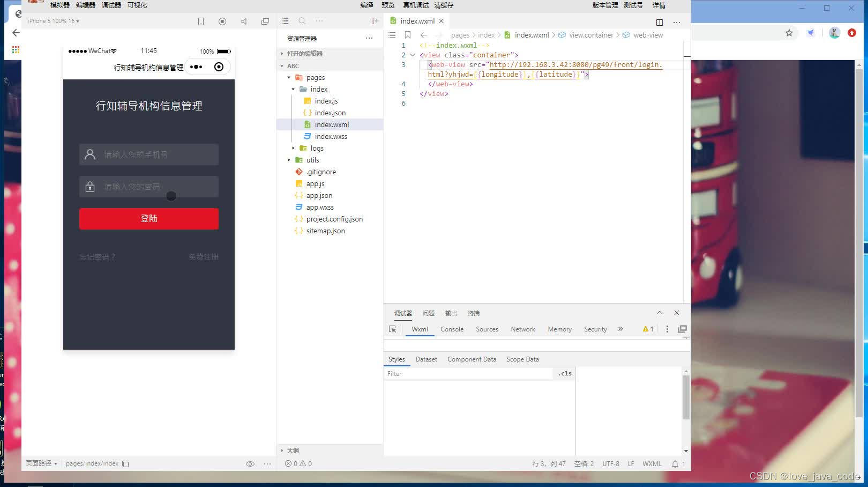Split the editor view

pyautogui.click(x=660, y=22)
